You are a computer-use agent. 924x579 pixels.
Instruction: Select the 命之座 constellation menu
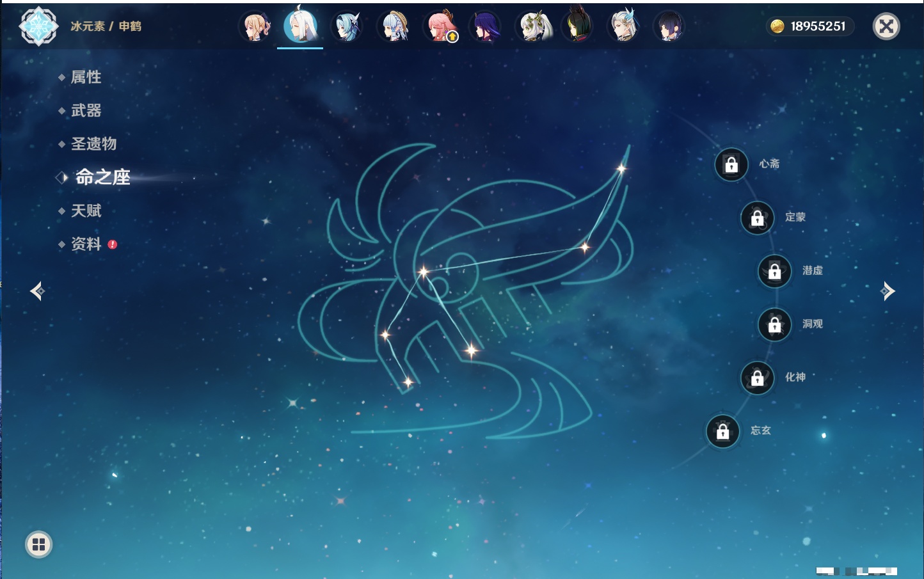click(x=102, y=177)
